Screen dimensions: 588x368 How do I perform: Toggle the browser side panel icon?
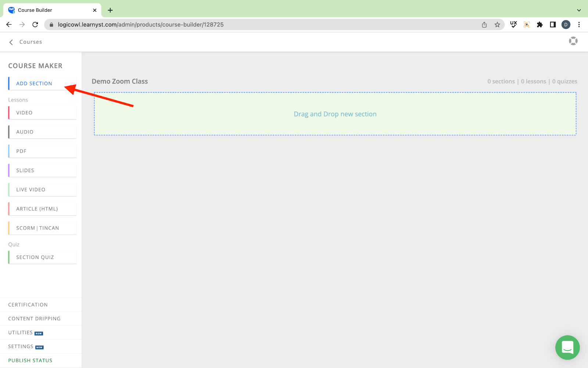(x=553, y=25)
